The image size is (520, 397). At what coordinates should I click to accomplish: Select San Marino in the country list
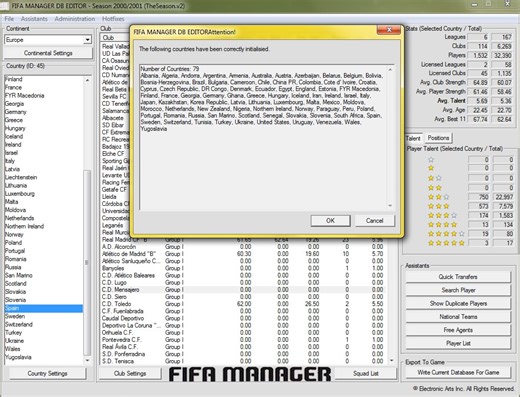point(43,275)
